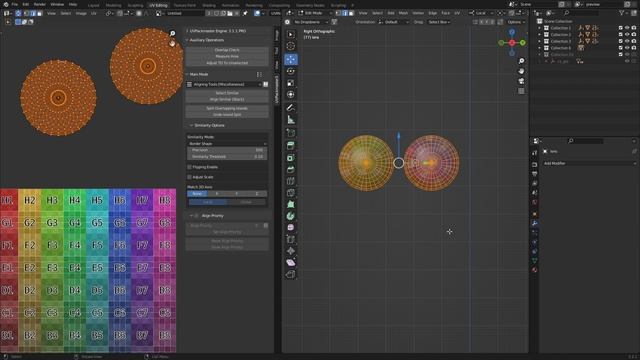Click the UV editor zoom magnifier icon

tap(172, 33)
